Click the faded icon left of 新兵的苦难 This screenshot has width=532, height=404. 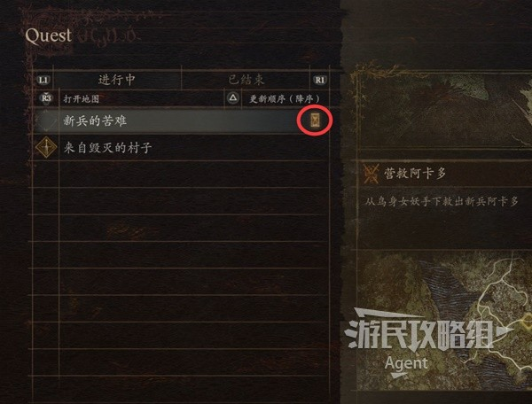click(x=46, y=120)
